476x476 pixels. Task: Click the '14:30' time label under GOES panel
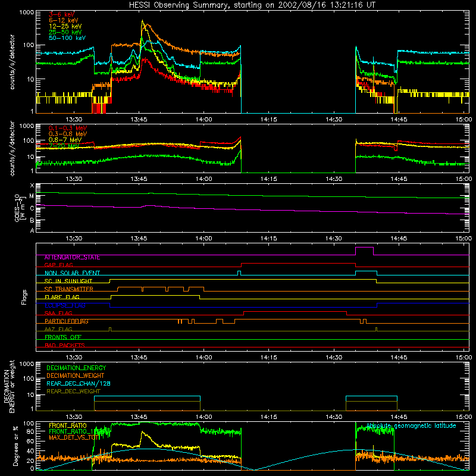[334, 239]
